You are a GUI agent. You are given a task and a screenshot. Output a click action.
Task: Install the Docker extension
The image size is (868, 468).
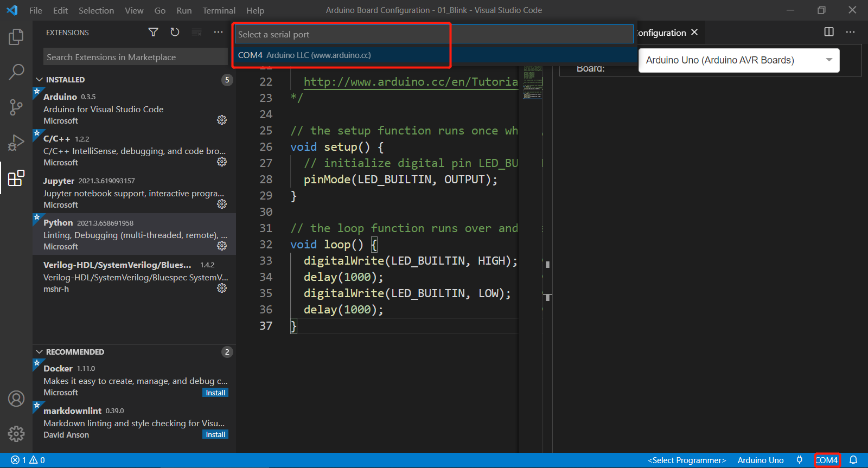pyautogui.click(x=215, y=393)
